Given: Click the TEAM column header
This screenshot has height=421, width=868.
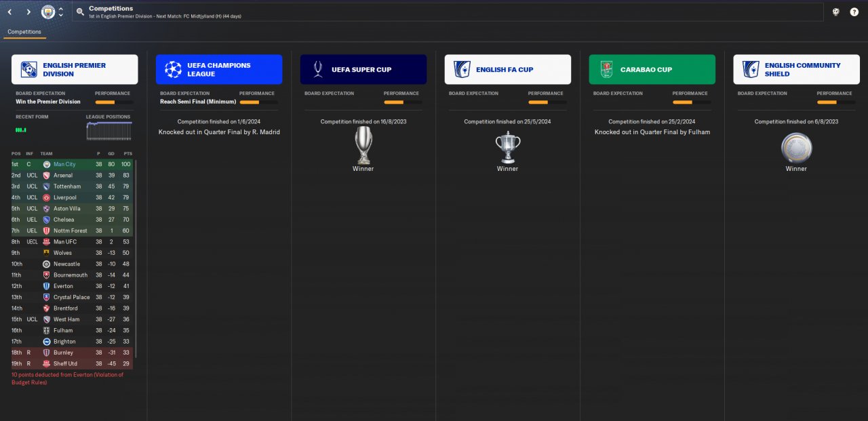Looking at the screenshot, I should (x=46, y=154).
